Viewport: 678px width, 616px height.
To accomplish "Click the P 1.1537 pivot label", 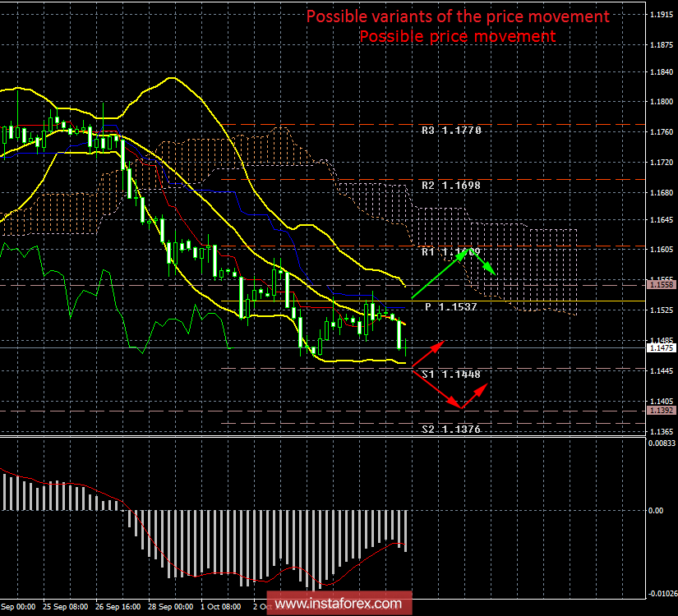I will pos(451,307).
